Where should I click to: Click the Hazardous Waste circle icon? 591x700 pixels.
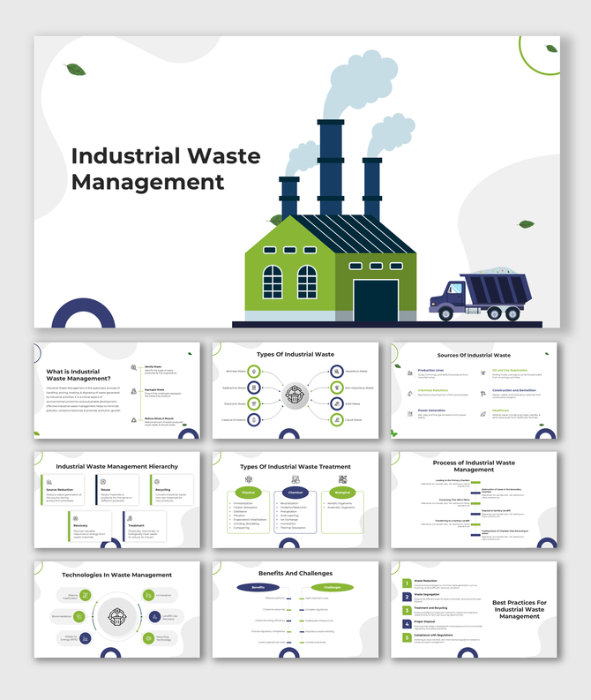(x=337, y=371)
